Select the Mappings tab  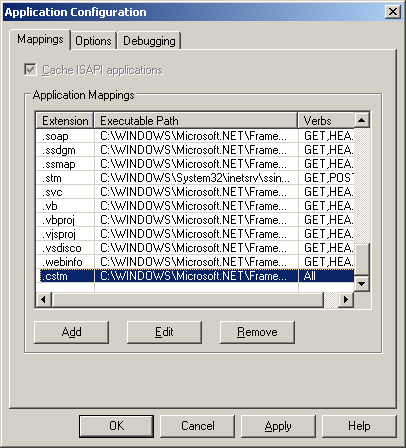click(x=40, y=39)
